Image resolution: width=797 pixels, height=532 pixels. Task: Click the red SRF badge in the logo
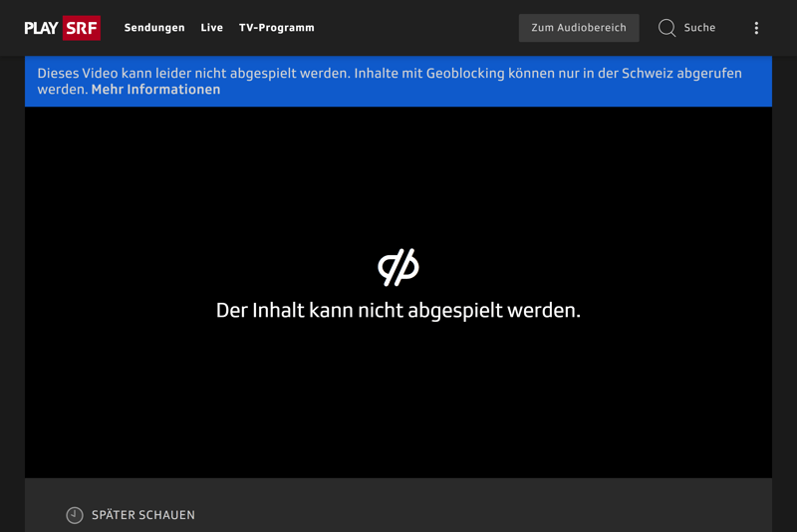coord(82,28)
